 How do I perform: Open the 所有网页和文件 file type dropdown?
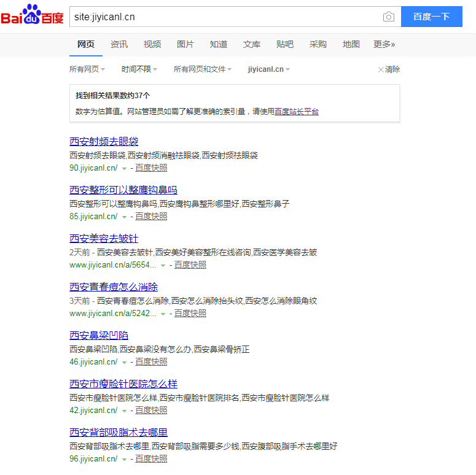pyautogui.click(x=203, y=69)
